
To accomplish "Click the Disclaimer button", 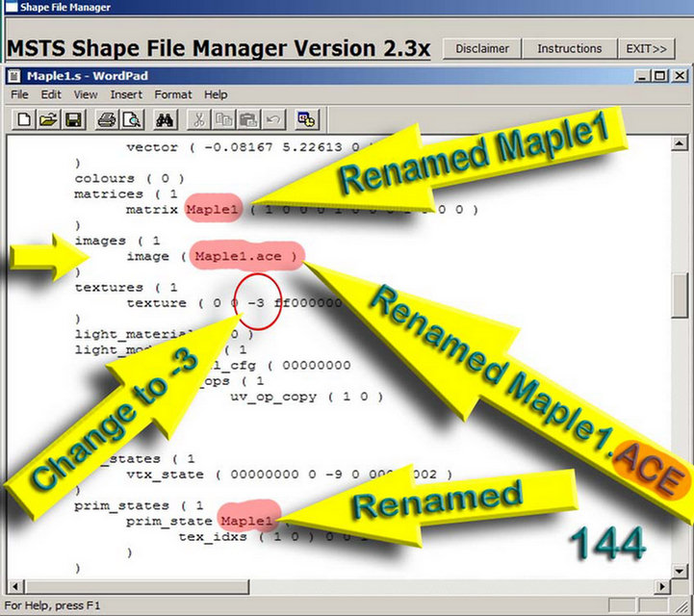I will pos(482,48).
